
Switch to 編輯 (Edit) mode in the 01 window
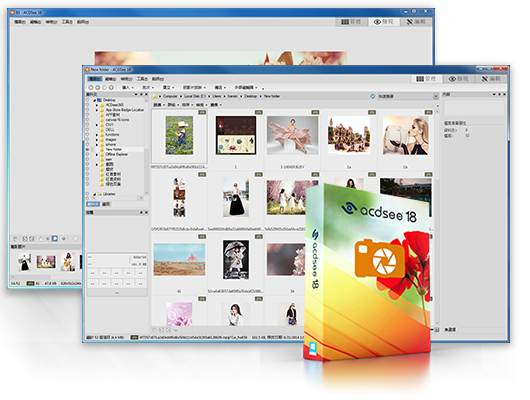[416, 22]
